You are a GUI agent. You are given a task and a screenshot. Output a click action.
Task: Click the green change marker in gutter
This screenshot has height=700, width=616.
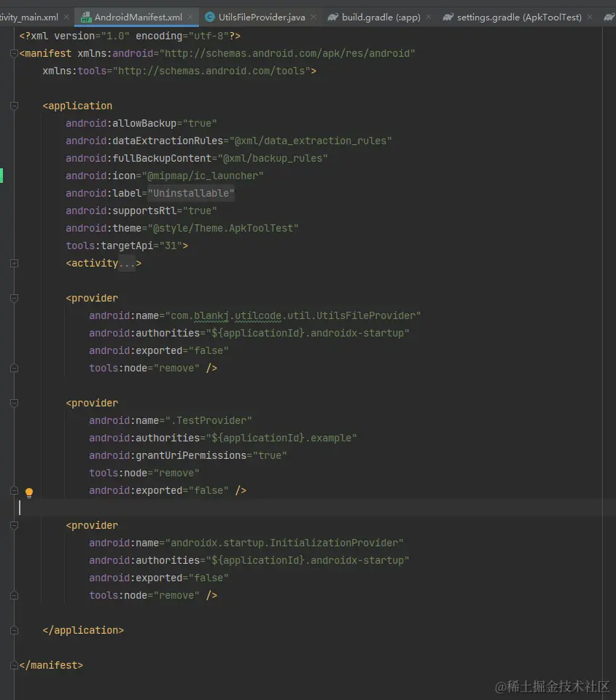(1, 176)
